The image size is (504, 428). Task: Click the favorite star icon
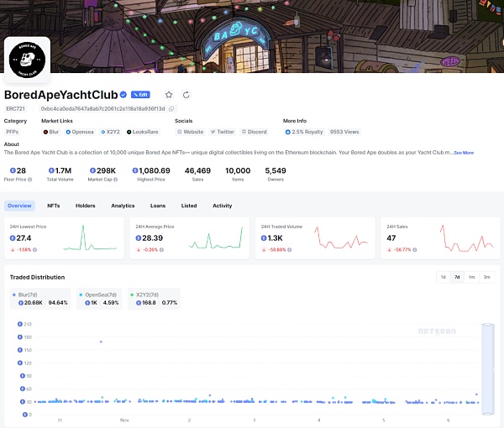point(169,95)
